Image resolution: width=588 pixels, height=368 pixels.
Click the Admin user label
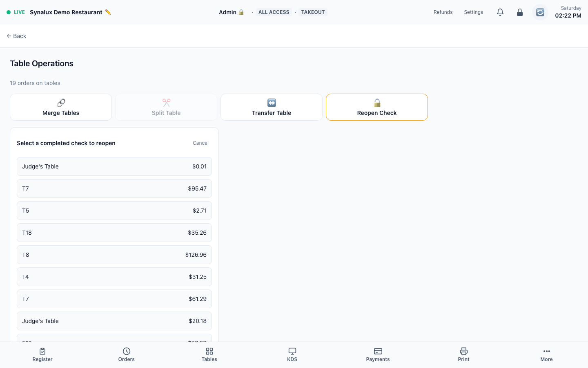pos(227,12)
